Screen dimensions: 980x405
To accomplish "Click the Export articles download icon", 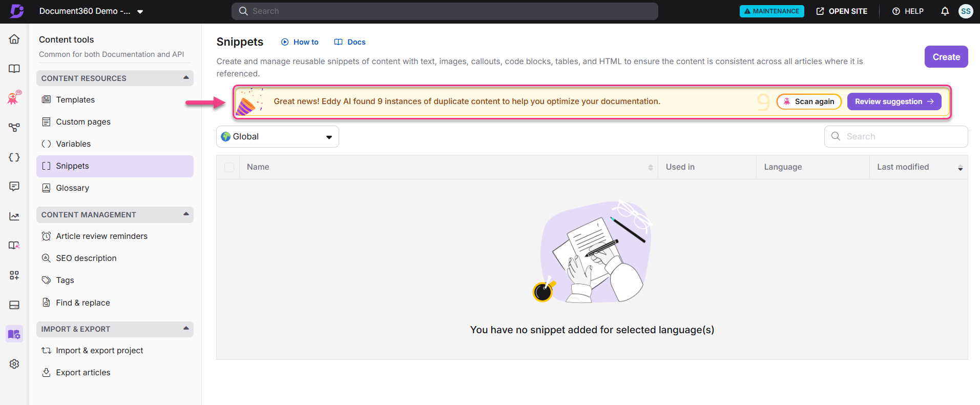I will tap(46, 372).
